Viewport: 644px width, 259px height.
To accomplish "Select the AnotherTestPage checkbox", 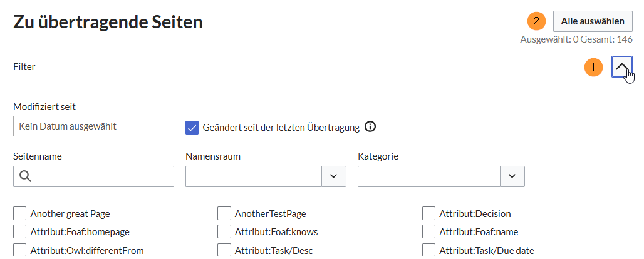I will point(224,214).
